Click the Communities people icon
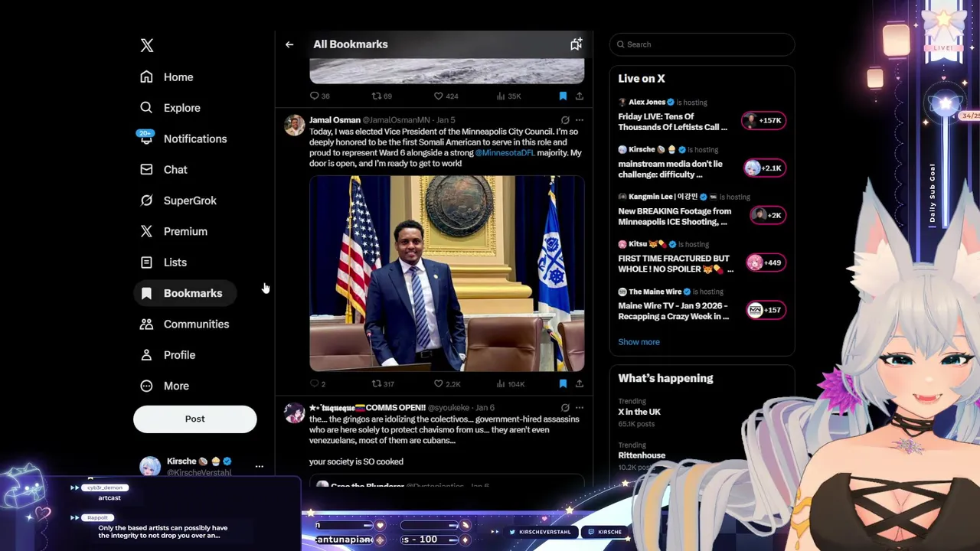This screenshot has height=551, width=980. 146,324
